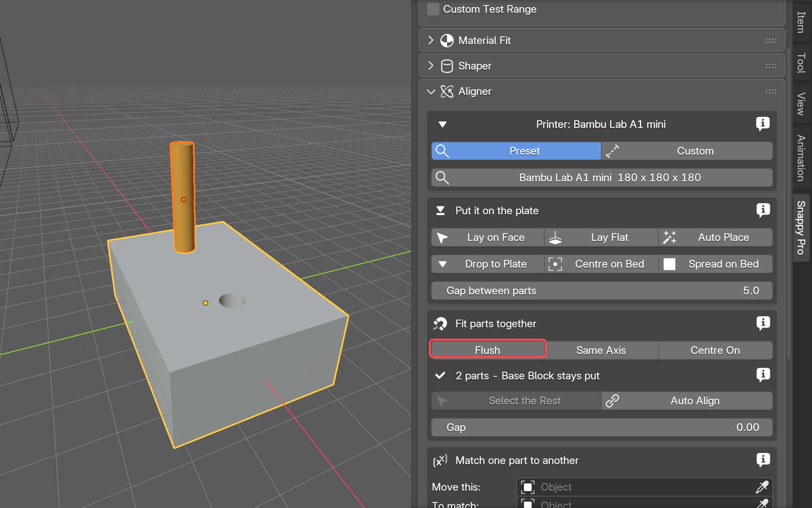
Task: Open the View sidebar tab
Action: 801,104
